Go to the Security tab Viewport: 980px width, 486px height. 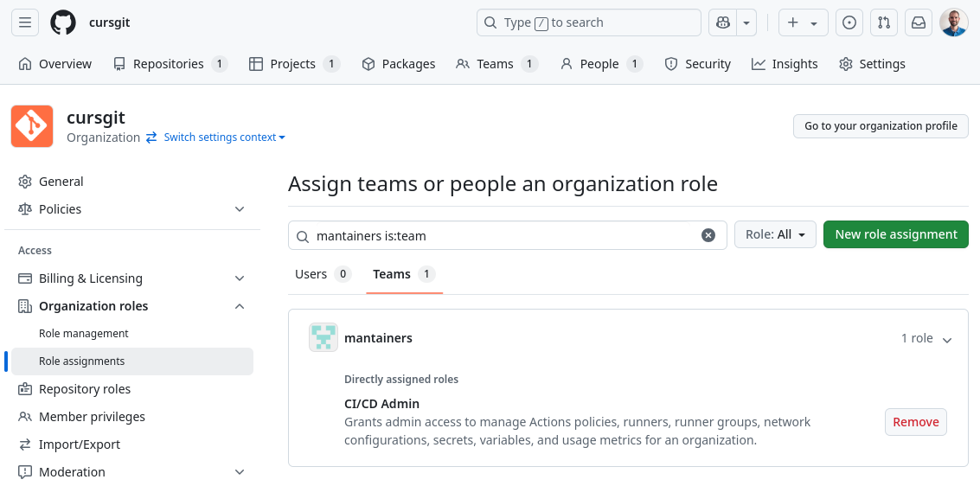tap(697, 64)
